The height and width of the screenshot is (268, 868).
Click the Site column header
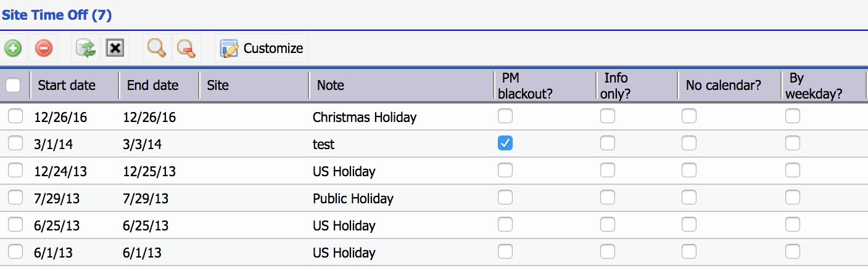click(x=218, y=86)
